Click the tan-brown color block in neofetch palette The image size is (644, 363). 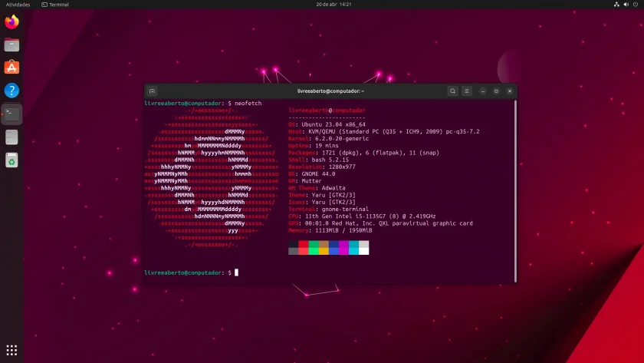tap(324, 244)
